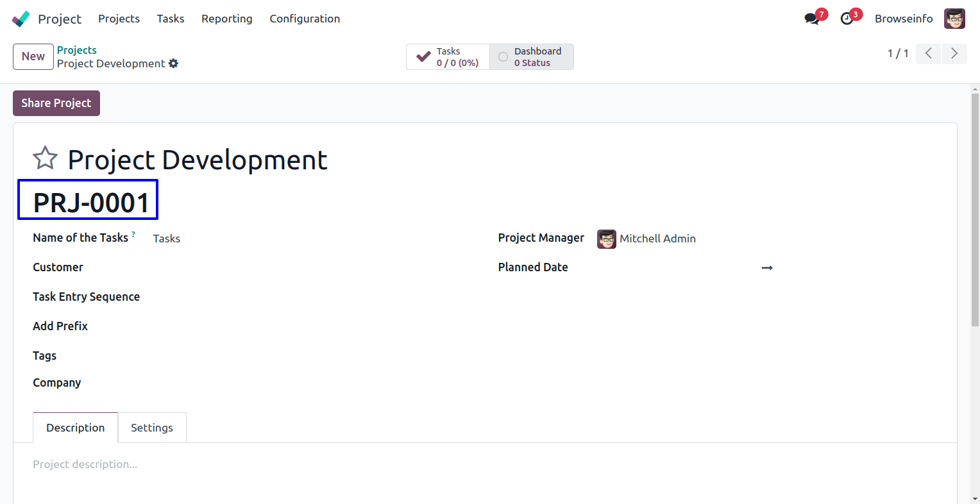Open the Projects menu
980x504 pixels.
pos(119,19)
